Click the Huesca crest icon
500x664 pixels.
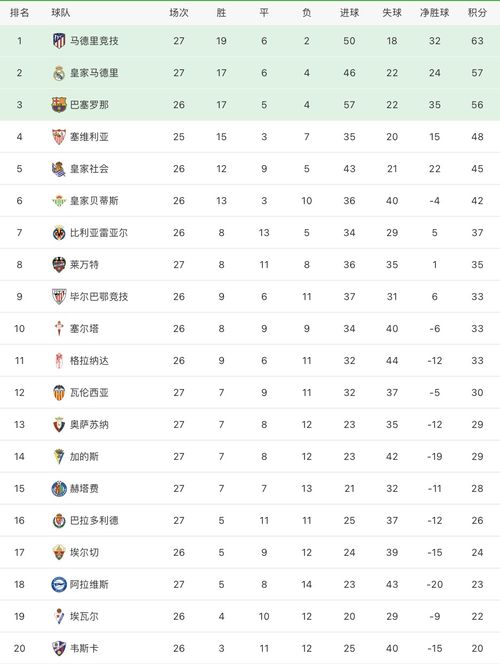(59, 648)
